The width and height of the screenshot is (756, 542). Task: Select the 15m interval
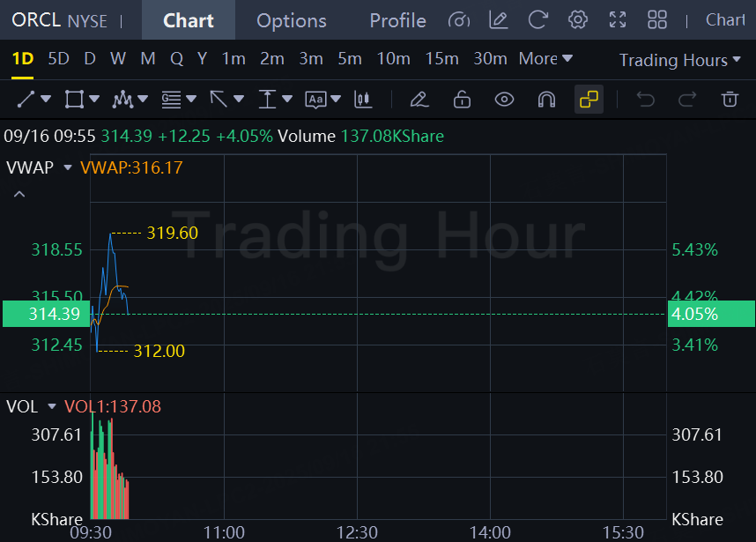(441, 59)
